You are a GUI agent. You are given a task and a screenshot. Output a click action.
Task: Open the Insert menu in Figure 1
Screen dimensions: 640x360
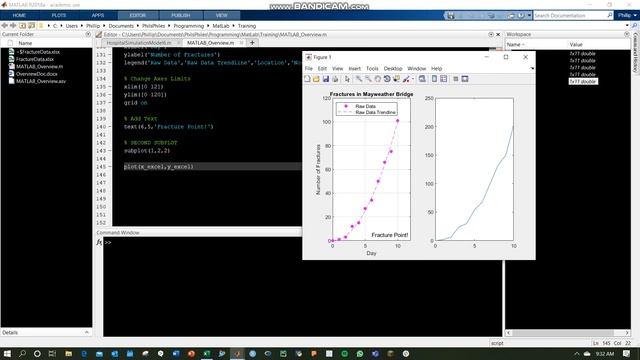click(354, 69)
